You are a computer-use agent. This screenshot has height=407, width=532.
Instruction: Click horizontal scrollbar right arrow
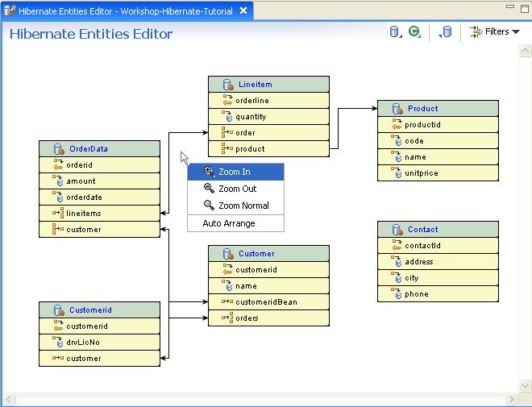pyautogui.click(x=511, y=399)
